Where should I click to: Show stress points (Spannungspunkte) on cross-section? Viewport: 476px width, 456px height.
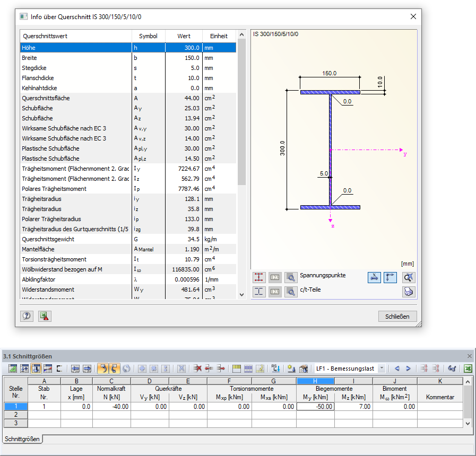[x=259, y=277]
